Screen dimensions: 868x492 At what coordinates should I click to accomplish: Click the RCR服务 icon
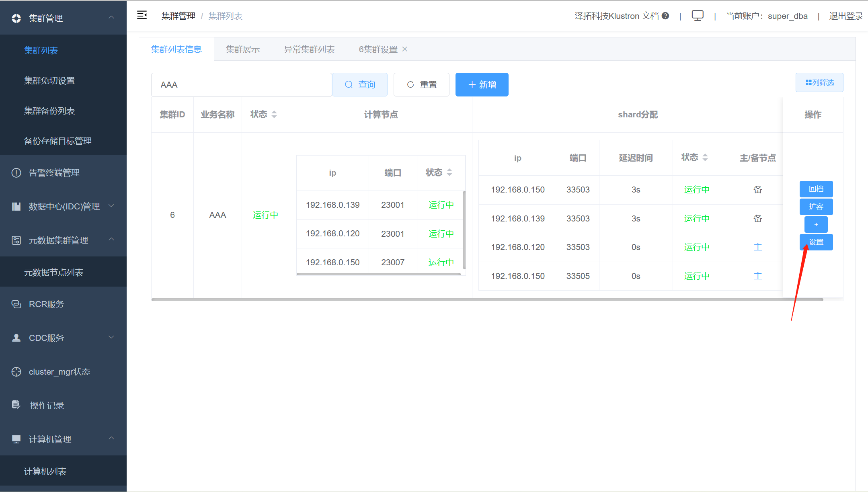[x=16, y=304]
